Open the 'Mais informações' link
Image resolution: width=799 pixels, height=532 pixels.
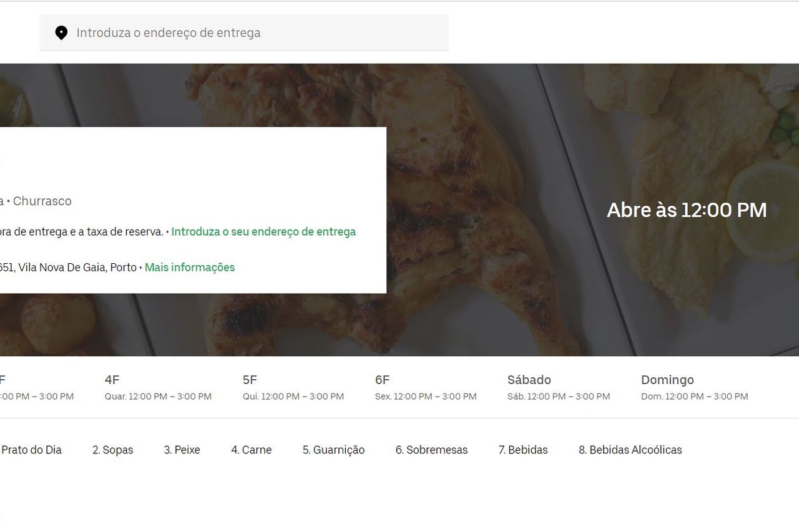point(190,268)
